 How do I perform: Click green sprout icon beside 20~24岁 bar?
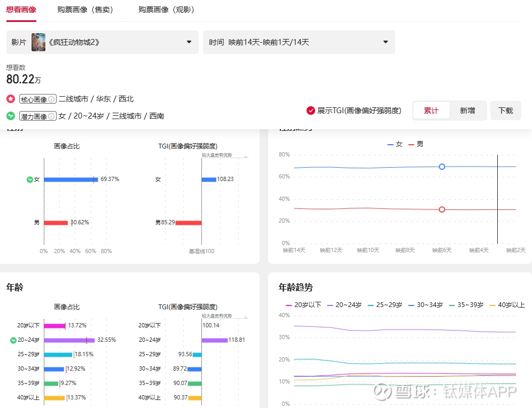pyautogui.click(x=13, y=340)
